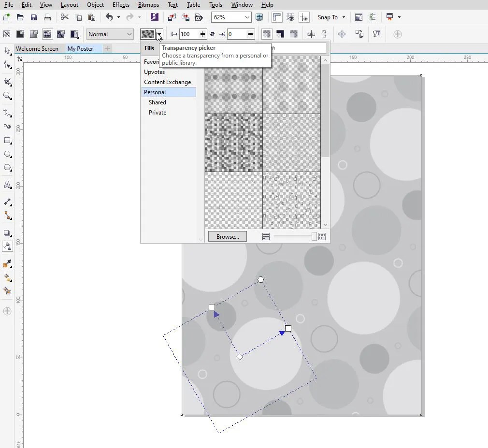
Task: Apply Uniform transparency mode
Action: click(x=20, y=34)
